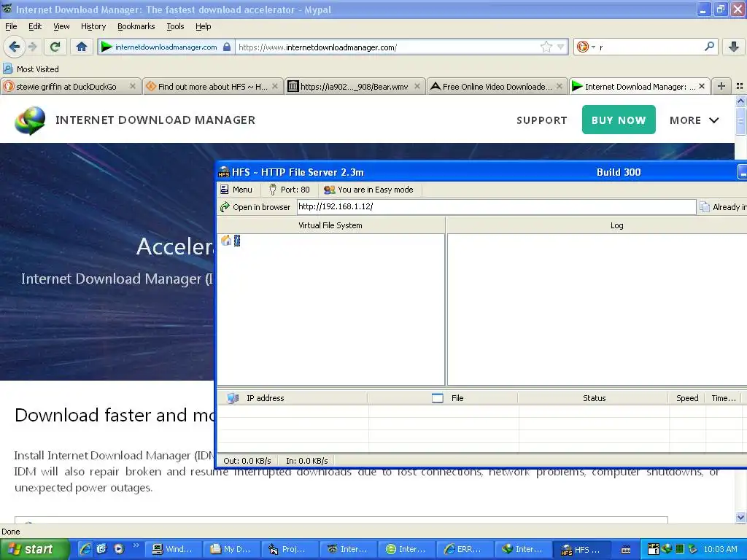Click the HFS Port: 80 button
The width and height of the screenshot is (747, 560).
tap(290, 190)
